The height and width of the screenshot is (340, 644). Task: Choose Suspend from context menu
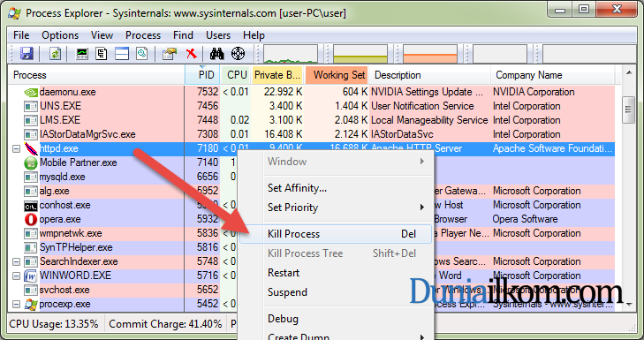[x=336, y=292]
